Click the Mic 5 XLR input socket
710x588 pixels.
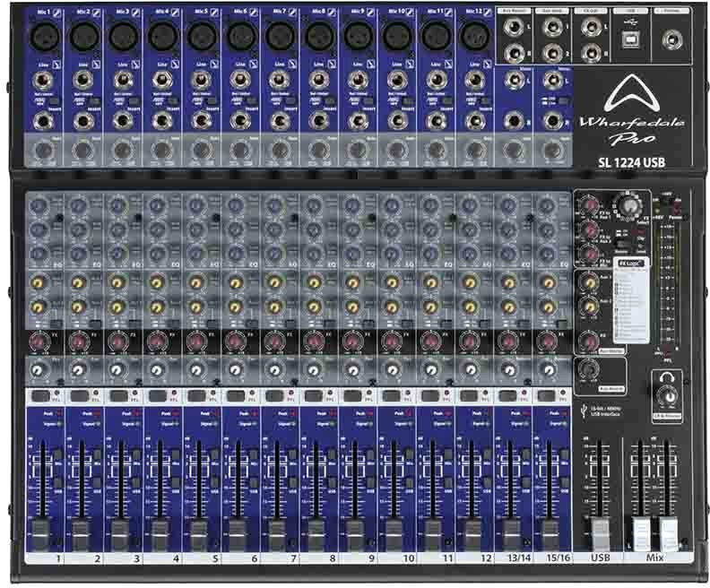click(202, 36)
